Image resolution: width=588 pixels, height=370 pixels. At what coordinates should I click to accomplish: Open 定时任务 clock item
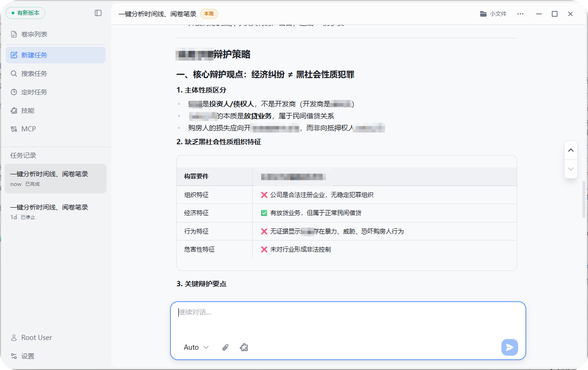pyautogui.click(x=34, y=92)
